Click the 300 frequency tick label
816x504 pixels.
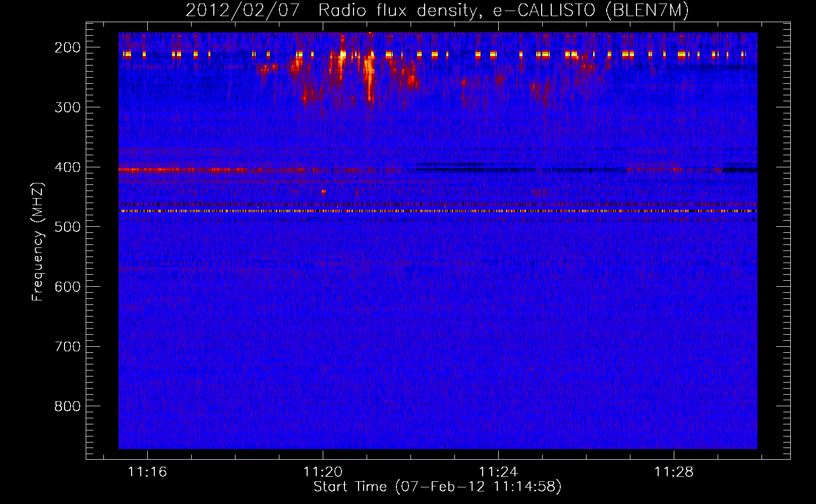(68, 107)
